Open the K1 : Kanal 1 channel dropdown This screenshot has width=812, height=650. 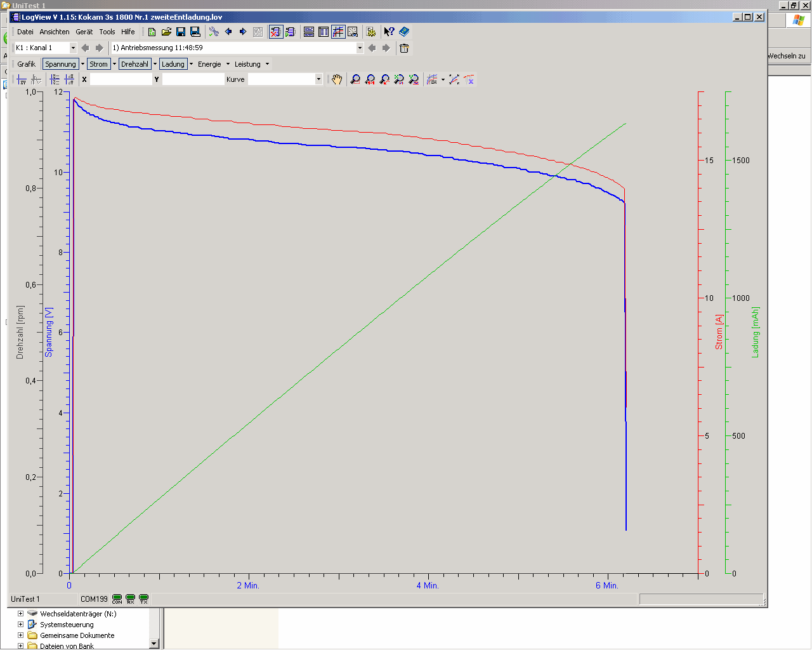pos(73,48)
